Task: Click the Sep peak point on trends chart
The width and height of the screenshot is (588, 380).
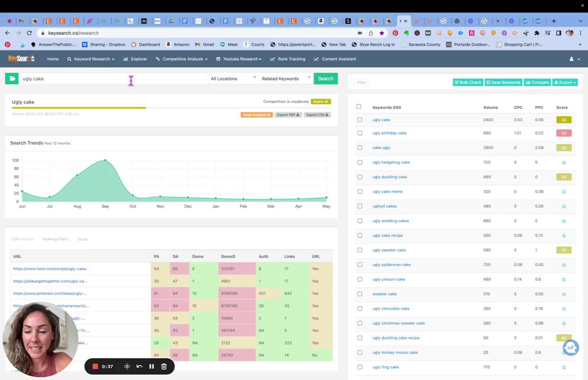Action: 106,160
